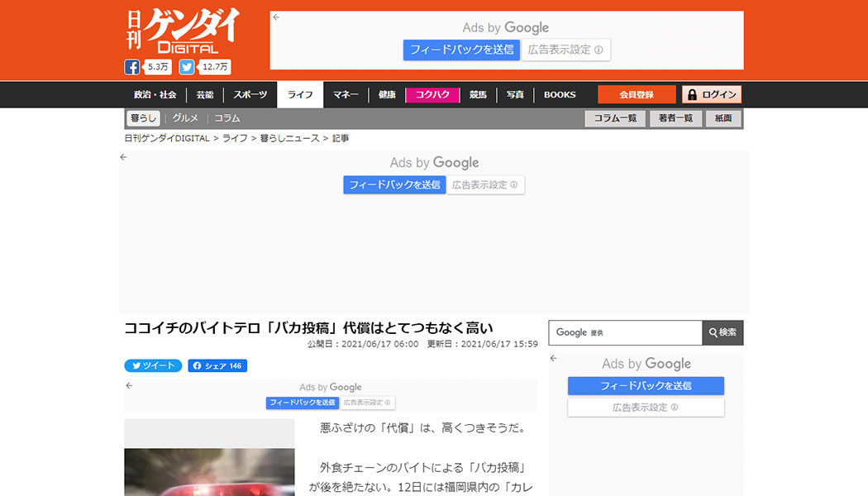Click the article photo thumbnail

[x=209, y=459]
